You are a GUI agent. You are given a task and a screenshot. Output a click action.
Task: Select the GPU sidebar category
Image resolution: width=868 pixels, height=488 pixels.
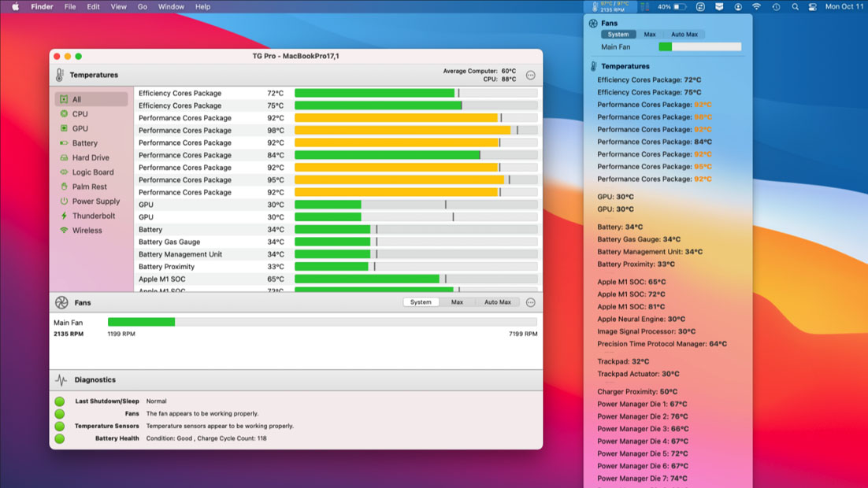coord(80,128)
